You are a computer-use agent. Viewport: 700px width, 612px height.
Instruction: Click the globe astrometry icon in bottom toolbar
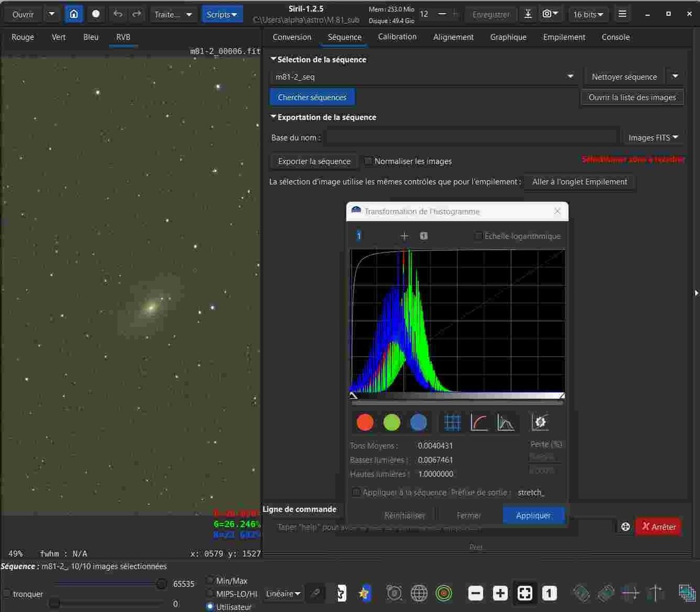coord(419,593)
